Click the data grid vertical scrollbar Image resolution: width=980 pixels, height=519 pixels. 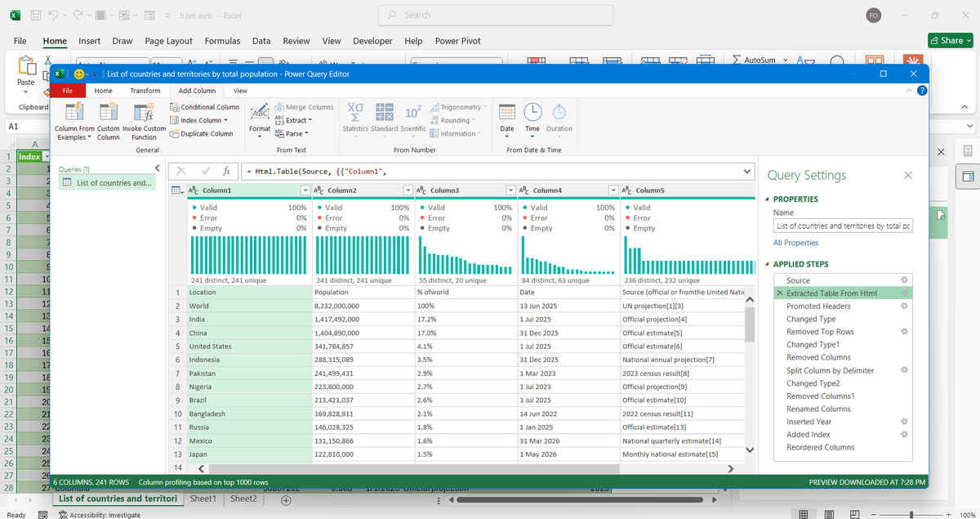click(x=750, y=324)
